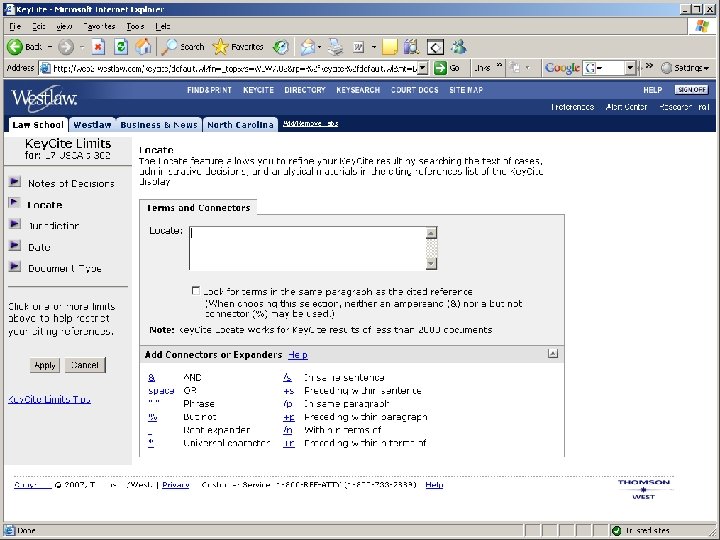720x540 pixels.
Task: Click the Westlaw logo
Action: pos(44,98)
